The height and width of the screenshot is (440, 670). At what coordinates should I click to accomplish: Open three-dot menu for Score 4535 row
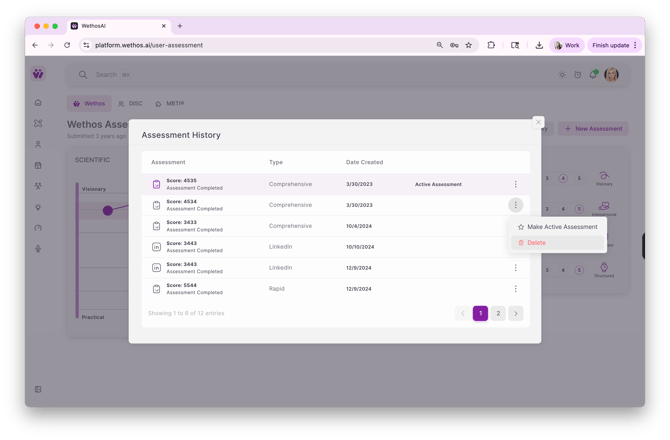(x=516, y=184)
